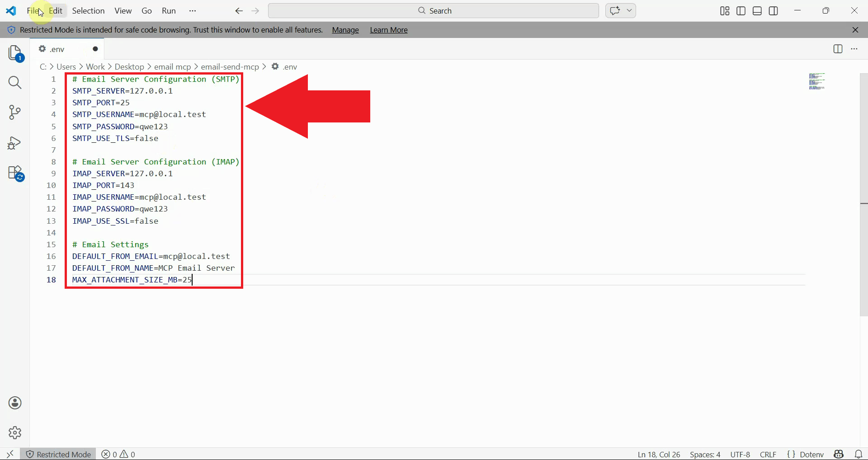The height and width of the screenshot is (460, 868).
Task: Toggle the Primary Side Bar
Action: point(741,10)
